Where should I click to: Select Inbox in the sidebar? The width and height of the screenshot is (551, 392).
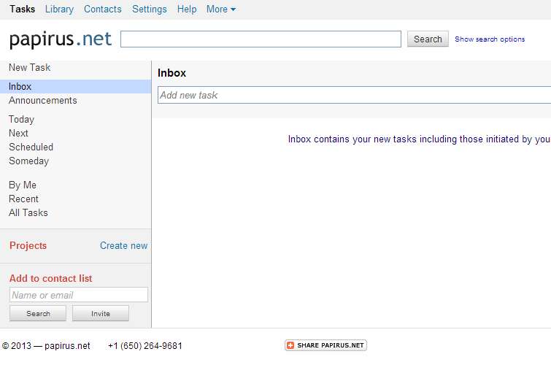pos(76,86)
